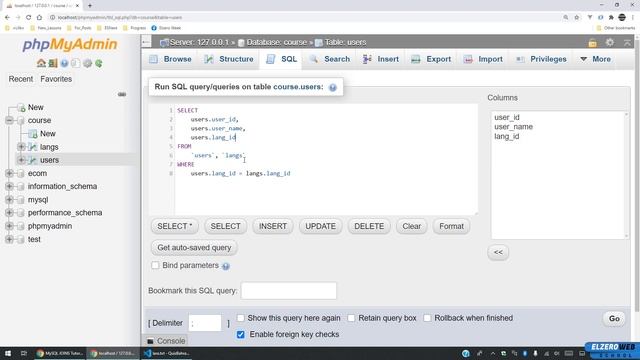The image size is (640, 360).
Task: Open phpMyAdmin documentation blue question icon
Action: point(64,63)
